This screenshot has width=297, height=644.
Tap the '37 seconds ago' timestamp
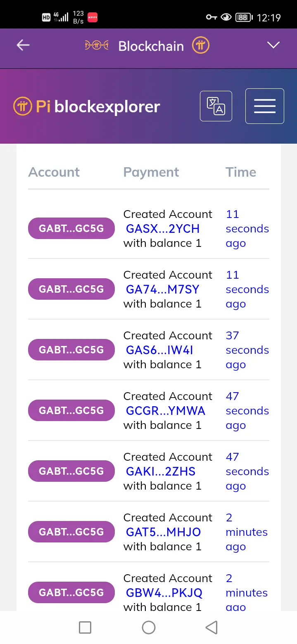pyautogui.click(x=247, y=350)
